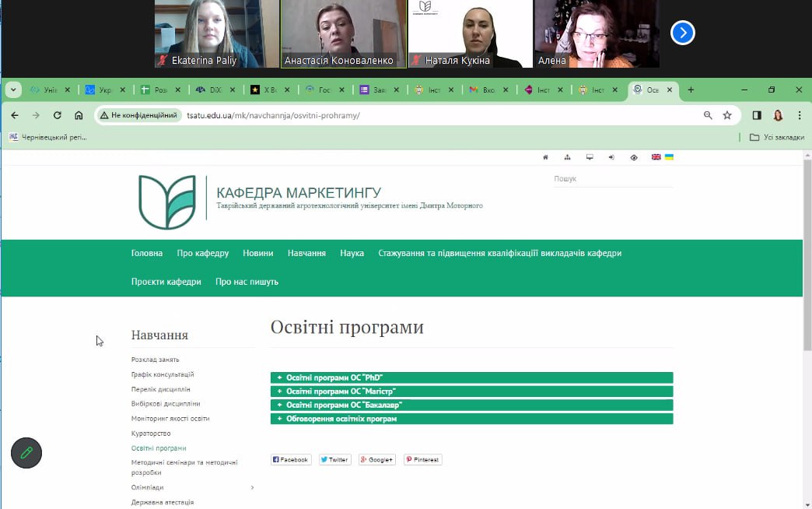Screen dimensions: 812x509
Task: Open 'Наука' menu item
Action: coord(352,253)
